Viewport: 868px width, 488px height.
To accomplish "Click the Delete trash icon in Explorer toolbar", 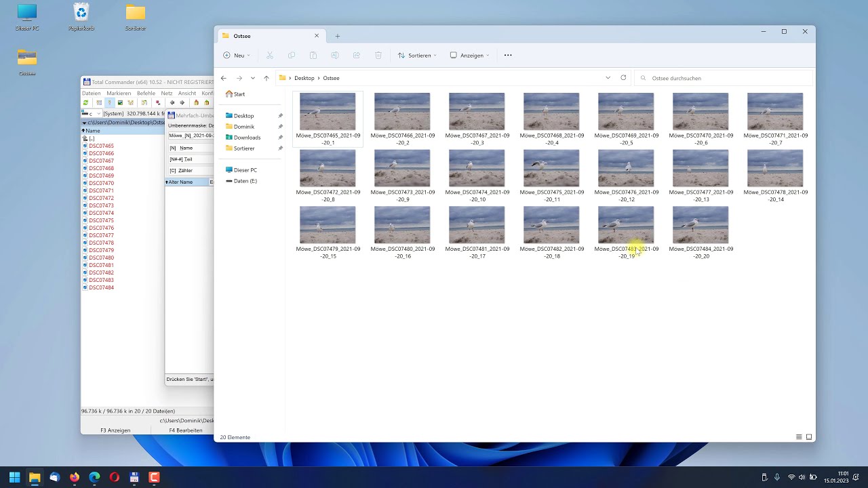I will click(x=378, y=55).
